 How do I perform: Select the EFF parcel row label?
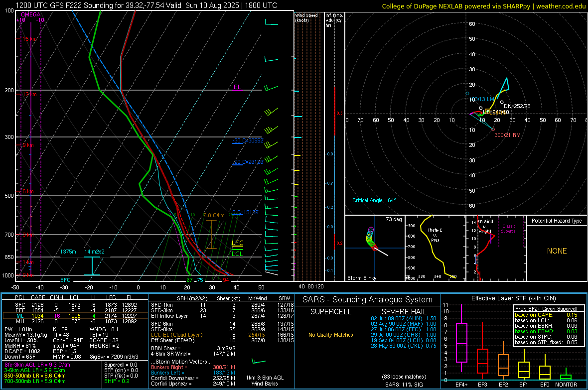tap(20, 310)
